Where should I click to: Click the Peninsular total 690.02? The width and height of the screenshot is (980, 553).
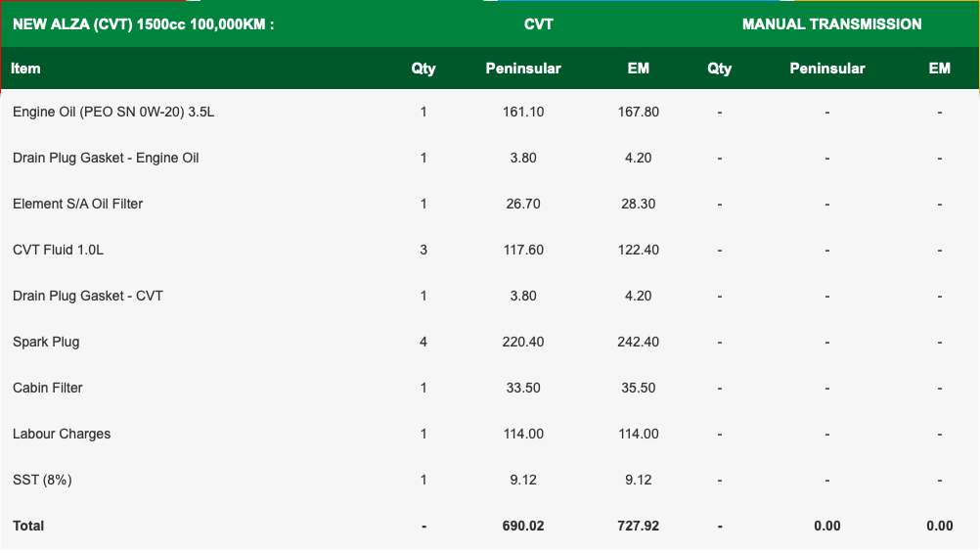tap(523, 526)
